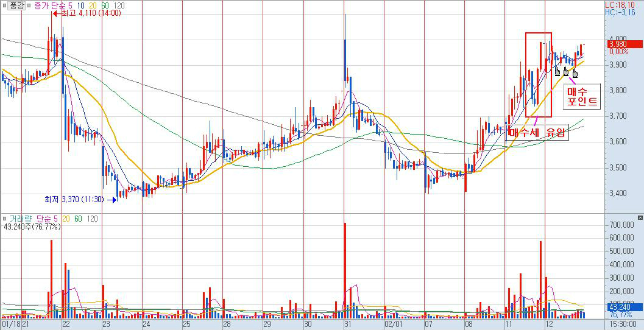Click the 풍강 stock name button

(17, 5)
